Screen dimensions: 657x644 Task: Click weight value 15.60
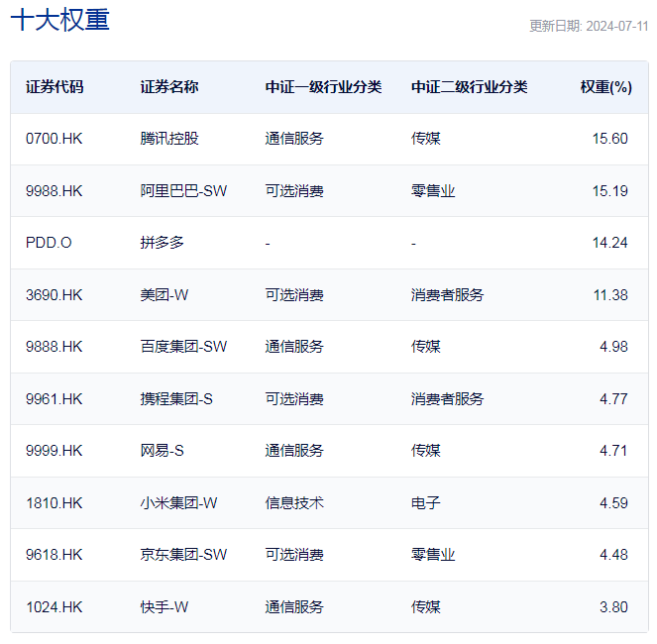(x=610, y=139)
